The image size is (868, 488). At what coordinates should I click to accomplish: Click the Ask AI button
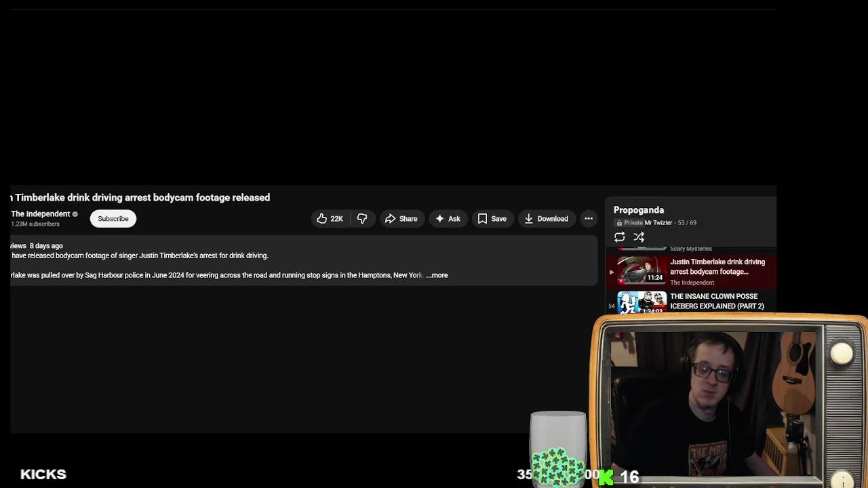coord(448,218)
